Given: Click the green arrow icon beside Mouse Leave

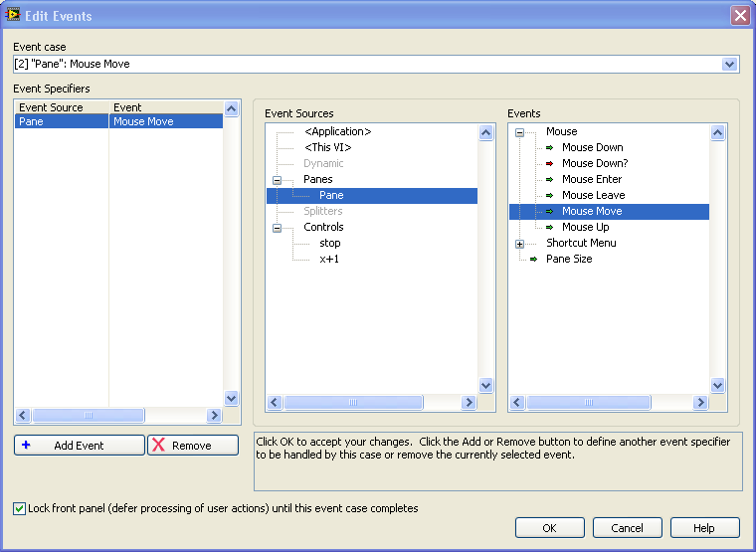Looking at the screenshot, I should [x=549, y=195].
